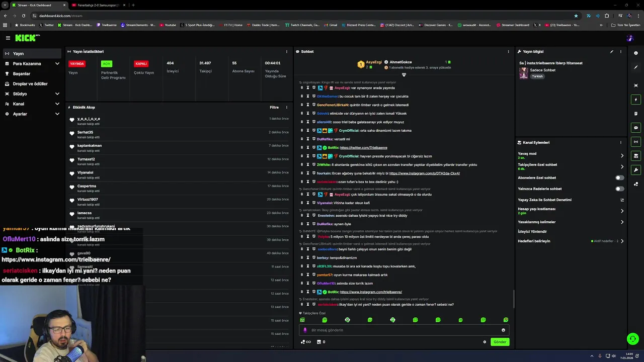The height and width of the screenshot is (362, 644).
Task: Open the green floating help bubble
Action: (633, 339)
